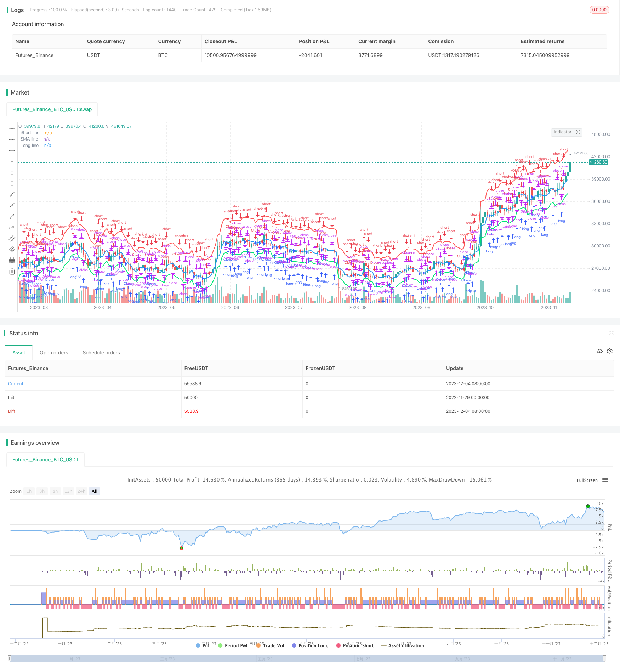Viewport: 620px width, 672px height.
Task: Open the Indicator dropdown on chart
Action: (562, 132)
